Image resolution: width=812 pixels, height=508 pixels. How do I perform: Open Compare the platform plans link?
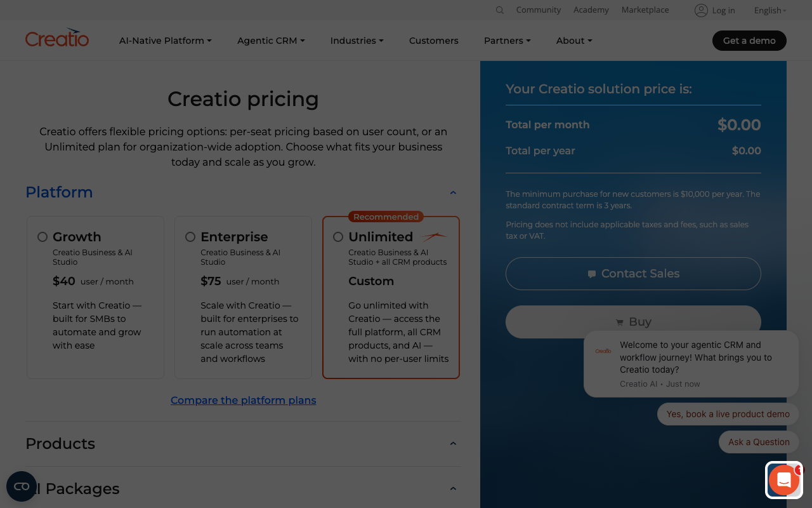tap(244, 400)
